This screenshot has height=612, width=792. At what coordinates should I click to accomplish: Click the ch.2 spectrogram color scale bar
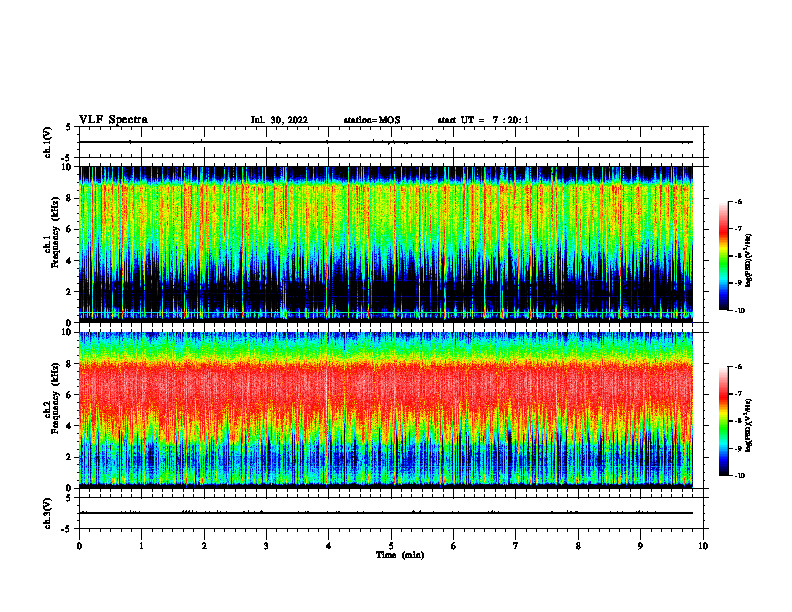(x=723, y=421)
